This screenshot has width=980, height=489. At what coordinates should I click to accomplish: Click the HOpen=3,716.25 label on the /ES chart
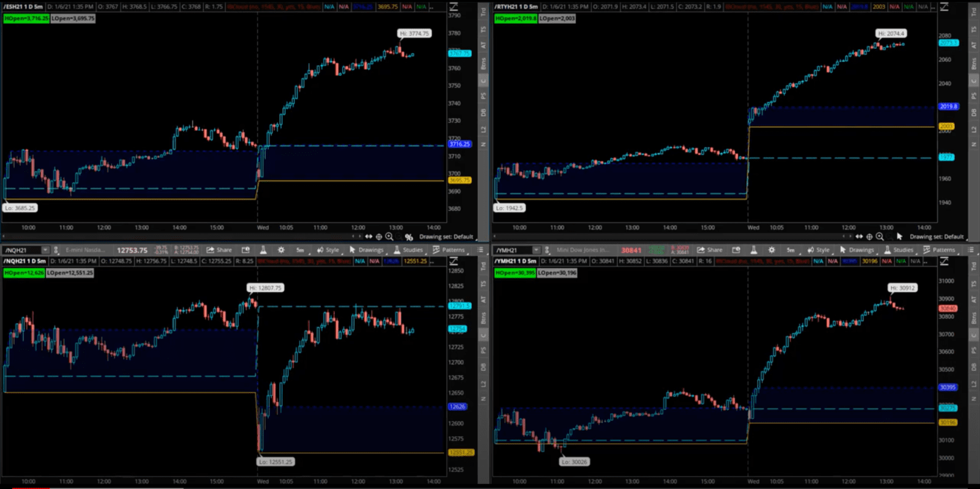pyautogui.click(x=26, y=18)
